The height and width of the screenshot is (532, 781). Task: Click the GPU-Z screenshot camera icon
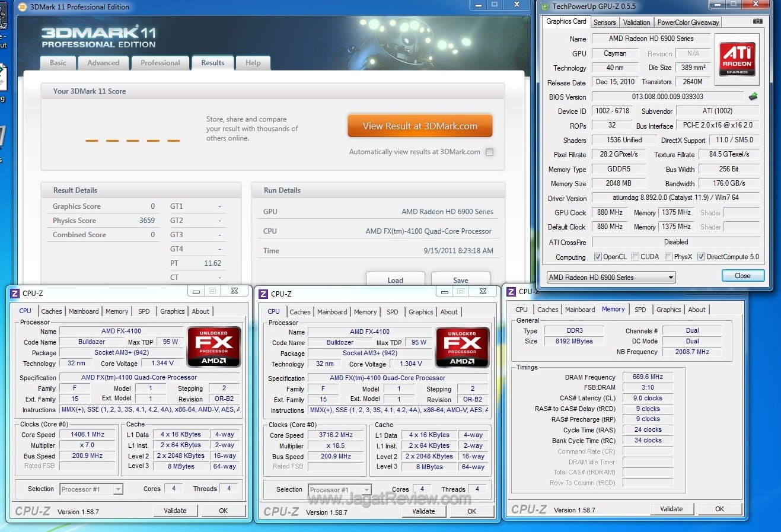coord(757,21)
